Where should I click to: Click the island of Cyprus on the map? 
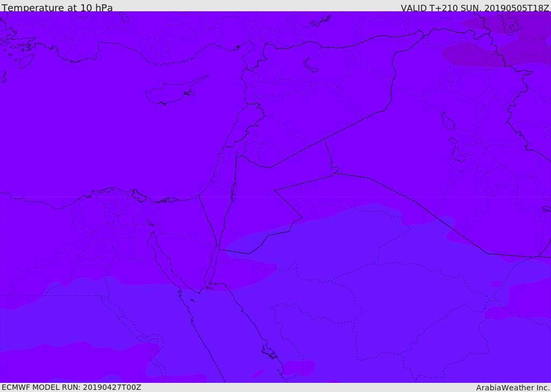[176, 91]
